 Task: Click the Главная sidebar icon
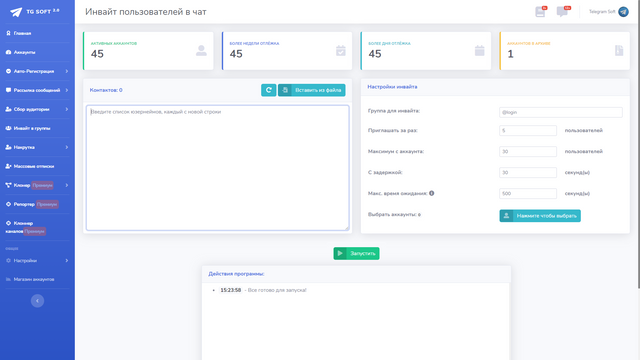point(8,33)
